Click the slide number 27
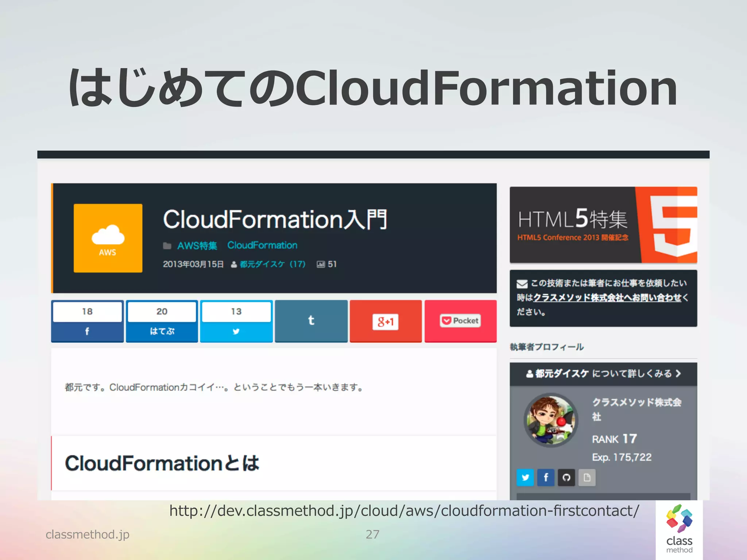747x560 pixels. [372, 534]
